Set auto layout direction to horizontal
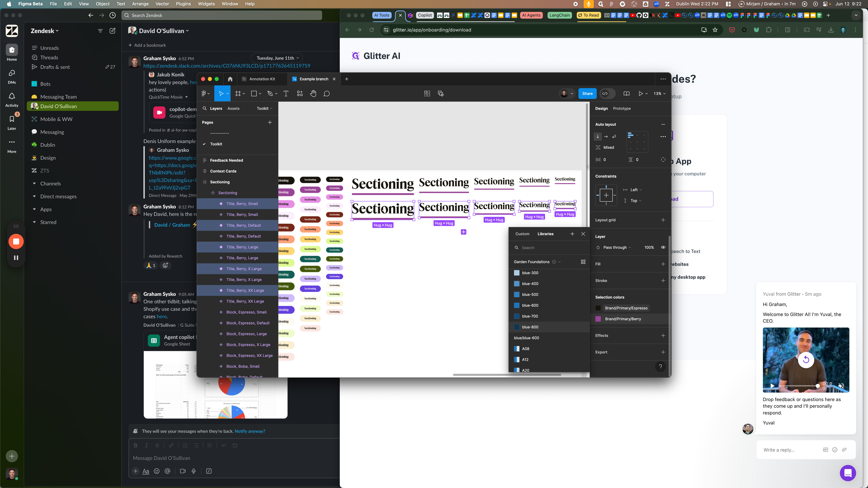868x488 pixels. click(x=606, y=136)
